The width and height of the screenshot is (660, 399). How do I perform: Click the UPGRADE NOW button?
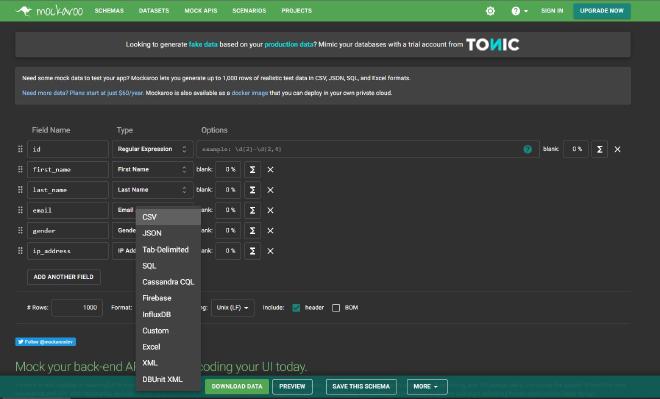(x=601, y=11)
